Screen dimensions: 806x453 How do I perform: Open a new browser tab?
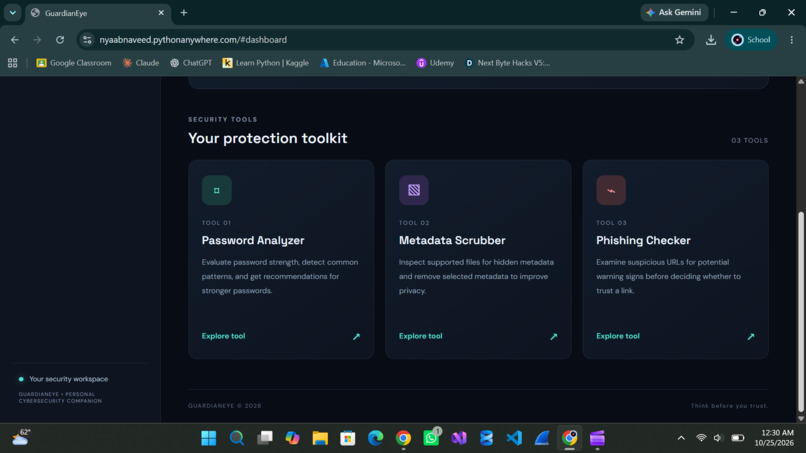[184, 12]
